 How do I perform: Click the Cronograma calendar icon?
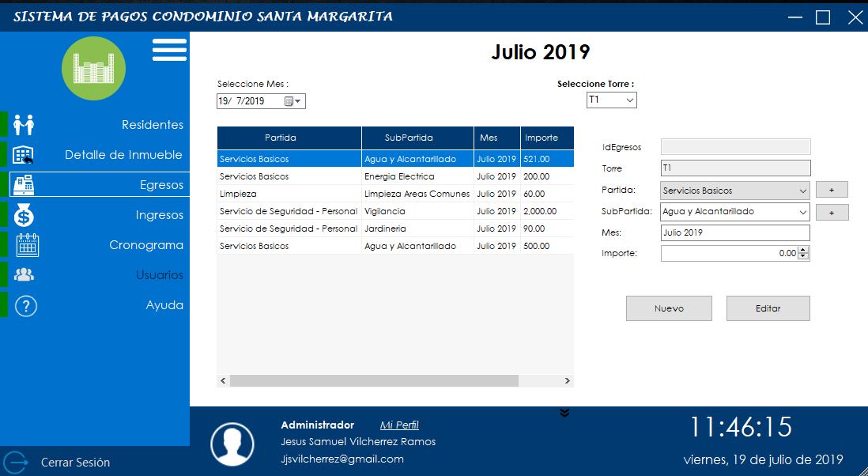click(27, 245)
